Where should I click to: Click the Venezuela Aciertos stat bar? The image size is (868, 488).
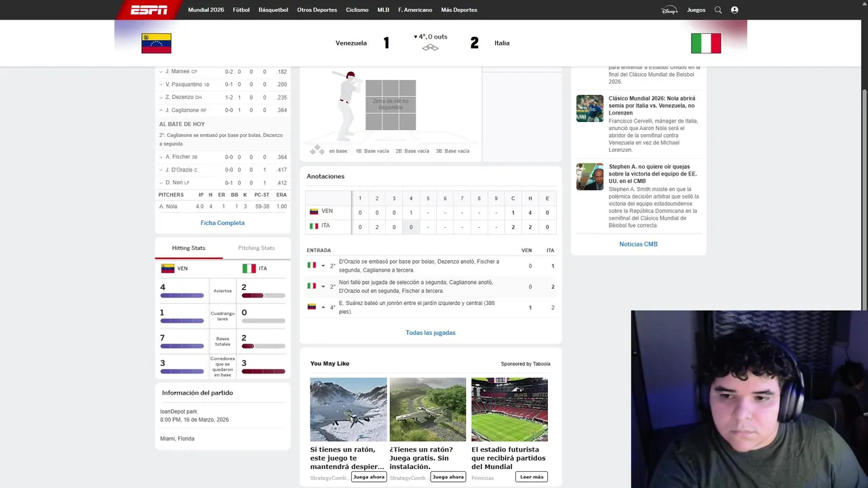click(182, 296)
